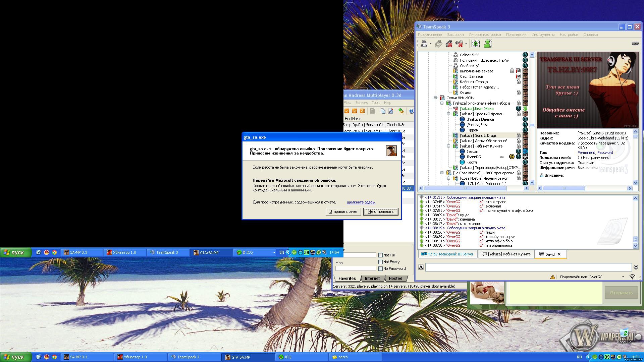The image size is (644, 362).
Task: Click the TeamSpeak mute speakers toolbar icon
Action: tap(459, 44)
